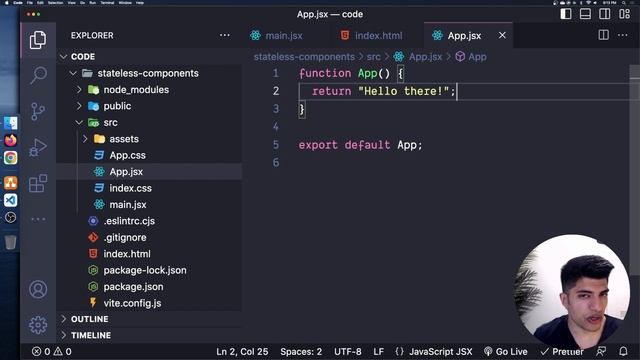
Task: Change encoding via UTF-8
Action: coord(347,351)
